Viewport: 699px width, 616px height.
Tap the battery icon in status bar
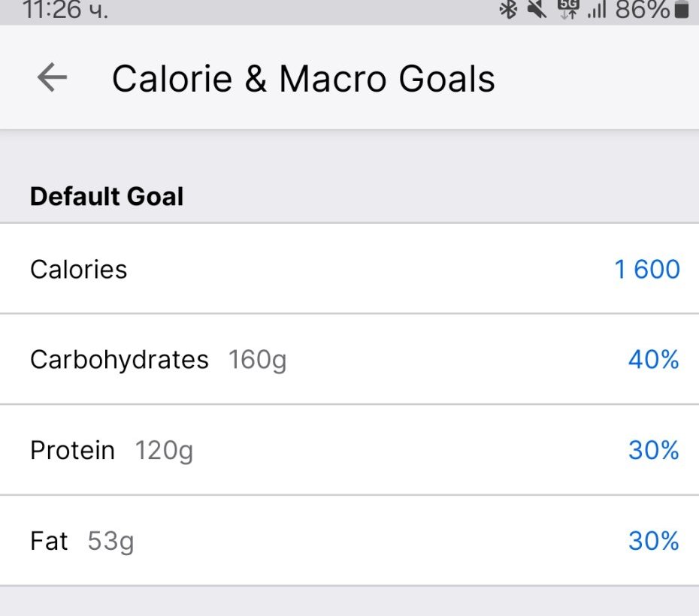click(681, 10)
